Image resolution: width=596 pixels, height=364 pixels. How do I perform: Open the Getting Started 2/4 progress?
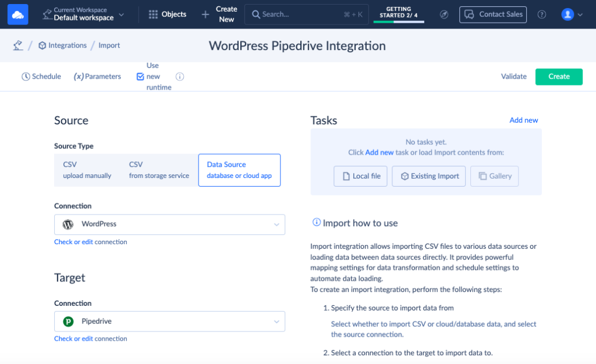(x=398, y=13)
